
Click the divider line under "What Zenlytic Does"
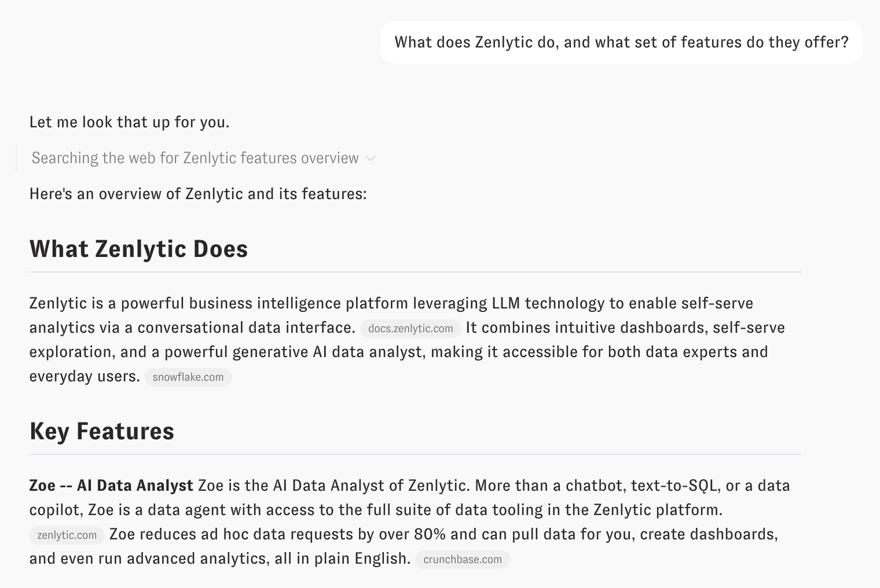tap(415, 272)
